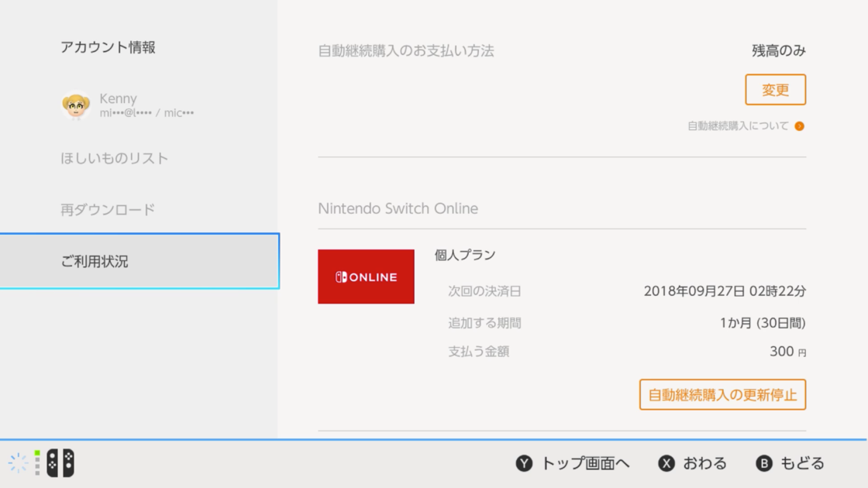868x488 pixels.
Task: Click the Joy-Con controller icon
Action: [x=60, y=463]
